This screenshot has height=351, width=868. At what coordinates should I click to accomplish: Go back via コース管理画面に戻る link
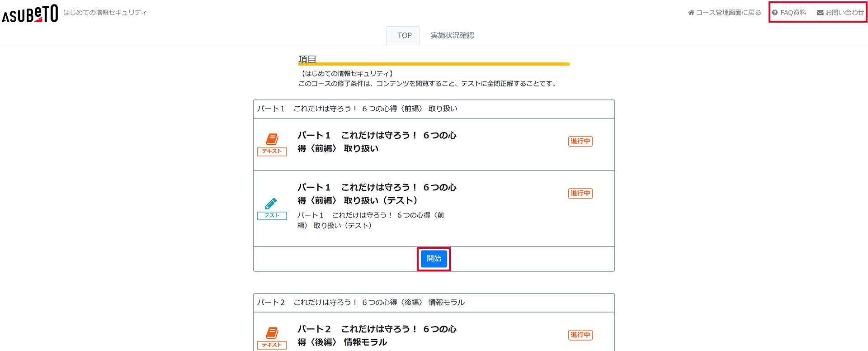click(728, 13)
